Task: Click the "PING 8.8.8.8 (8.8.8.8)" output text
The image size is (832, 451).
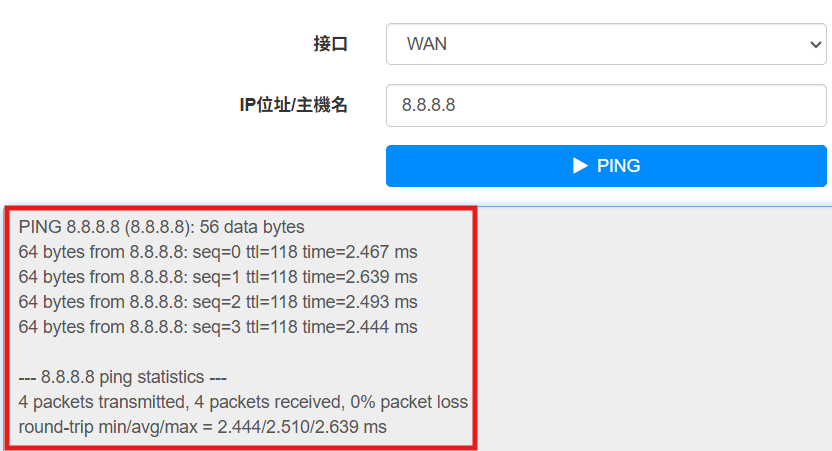Action: click(106, 227)
